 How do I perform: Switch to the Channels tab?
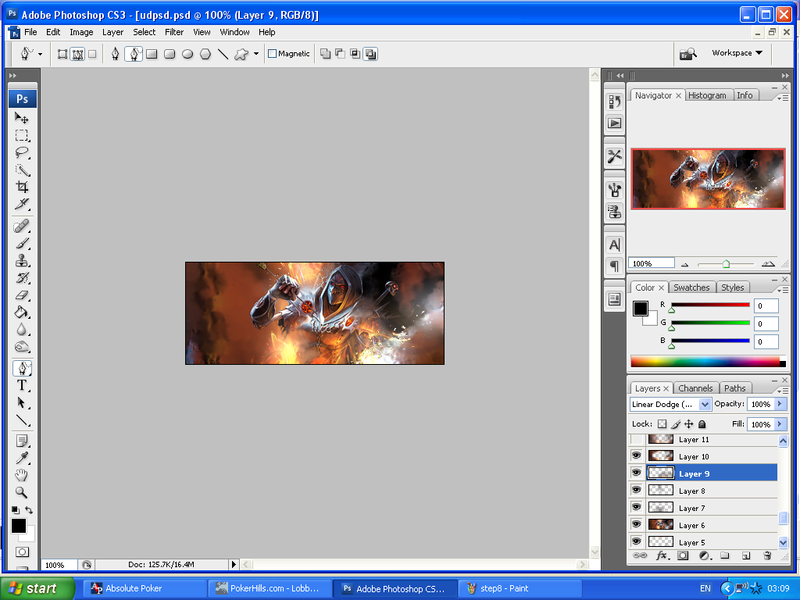coord(695,388)
